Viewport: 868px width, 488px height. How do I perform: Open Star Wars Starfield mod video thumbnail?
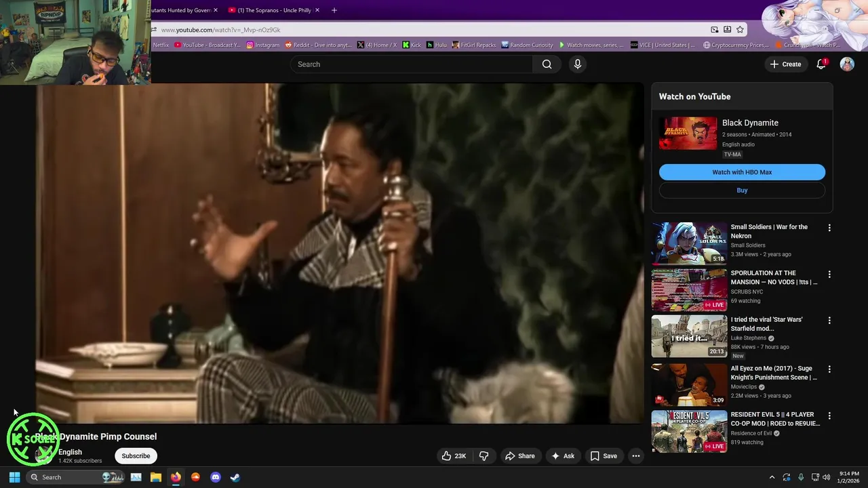(x=689, y=336)
